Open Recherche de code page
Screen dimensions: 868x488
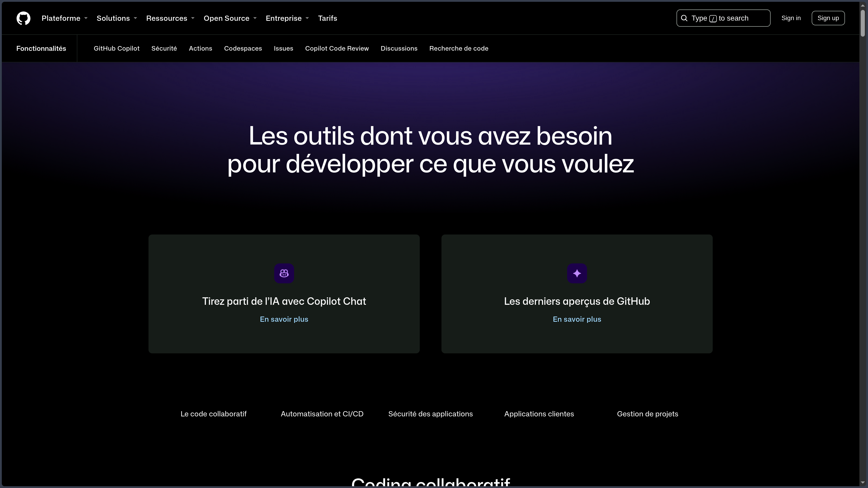pyautogui.click(x=459, y=49)
